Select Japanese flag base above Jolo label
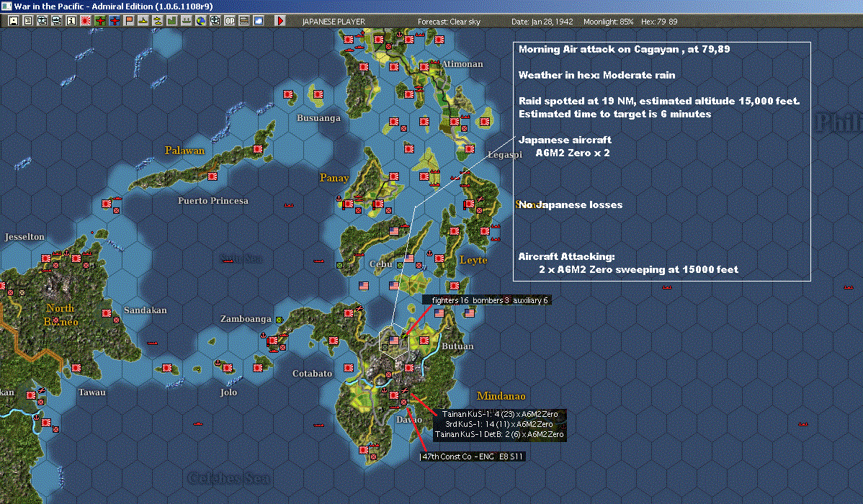The width and height of the screenshot is (863, 504). (x=228, y=367)
